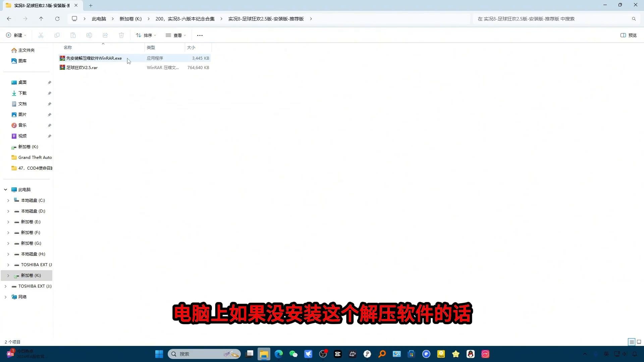Open 文档 quick access folder

(x=22, y=104)
